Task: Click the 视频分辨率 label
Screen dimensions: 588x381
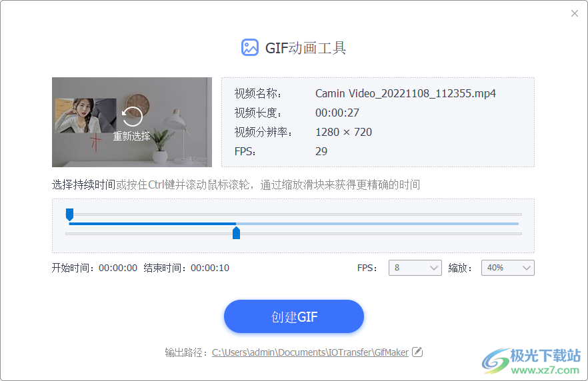Action: click(x=263, y=133)
